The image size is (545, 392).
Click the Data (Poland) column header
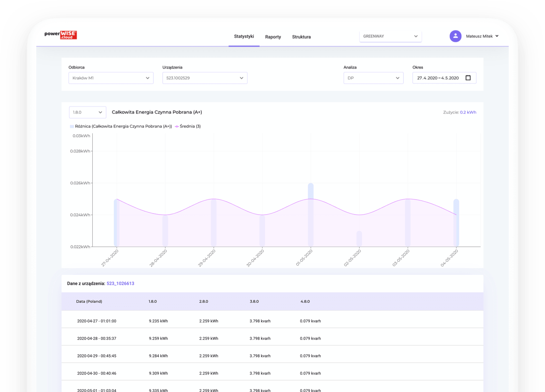point(89,302)
